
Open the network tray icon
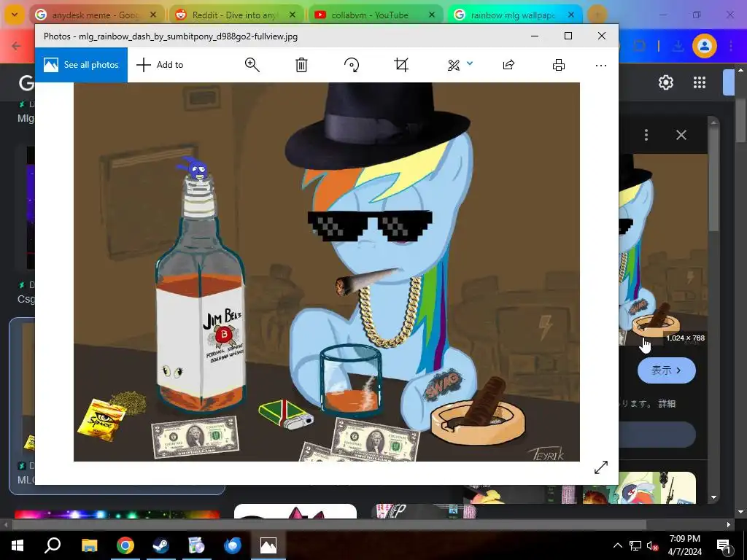[635, 545]
